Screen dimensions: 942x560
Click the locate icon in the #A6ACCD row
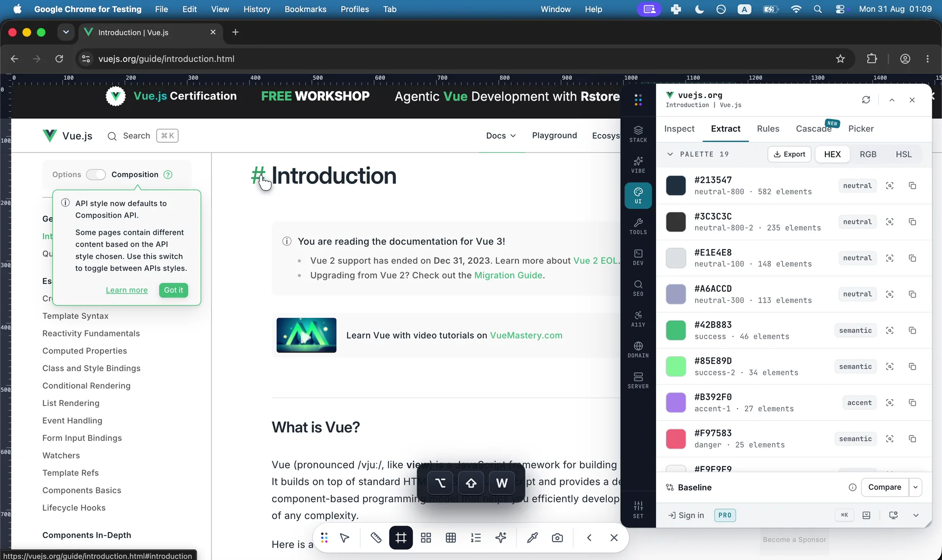point(890,294)
